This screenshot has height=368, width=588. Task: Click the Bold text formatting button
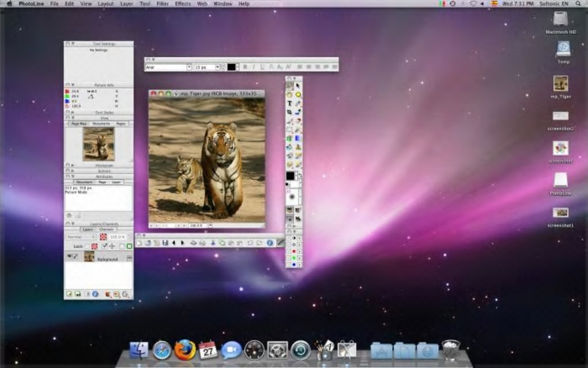(x=245, y=67)
